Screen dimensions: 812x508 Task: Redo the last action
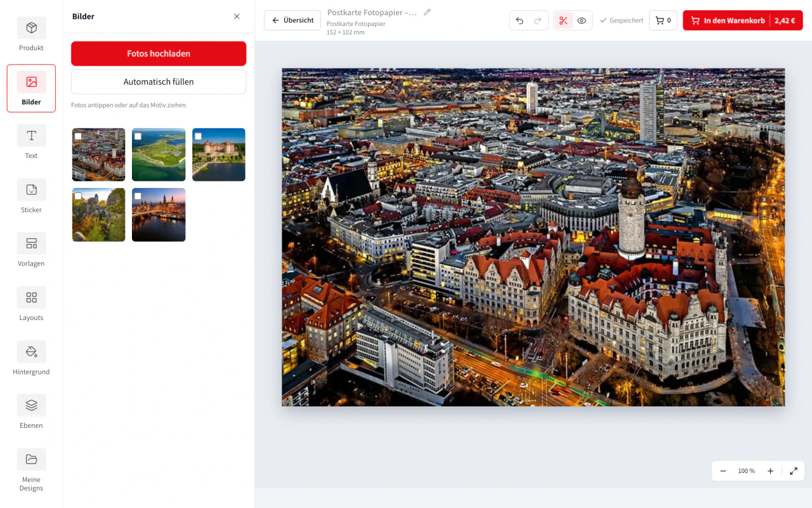click(537, 20)
